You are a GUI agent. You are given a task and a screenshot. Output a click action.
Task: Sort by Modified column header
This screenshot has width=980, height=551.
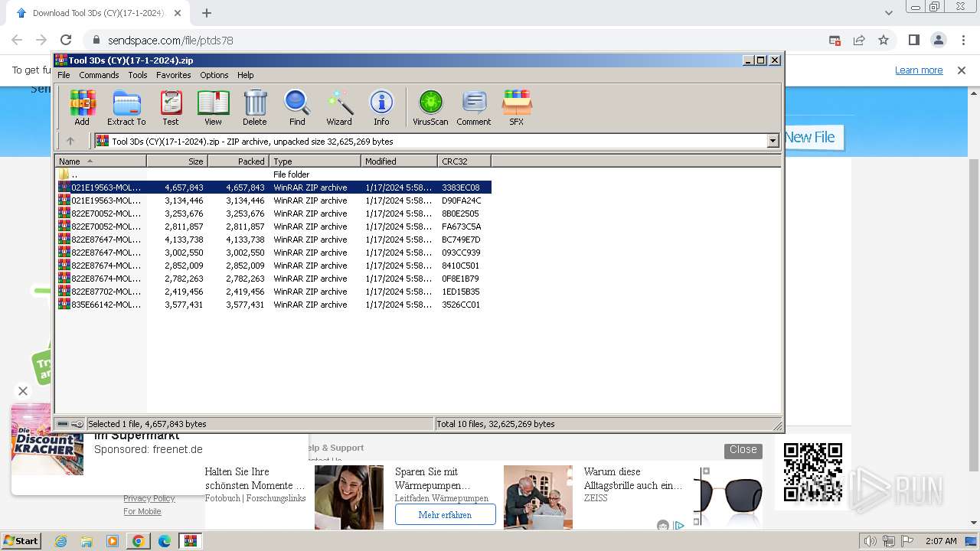point(399,161)
